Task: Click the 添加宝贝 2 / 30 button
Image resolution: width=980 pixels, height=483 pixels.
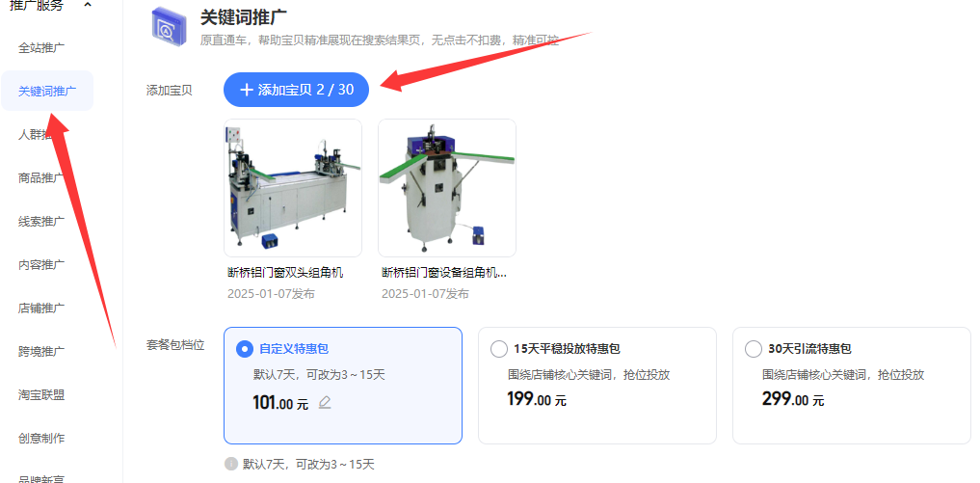Action: tap(296, 90)
